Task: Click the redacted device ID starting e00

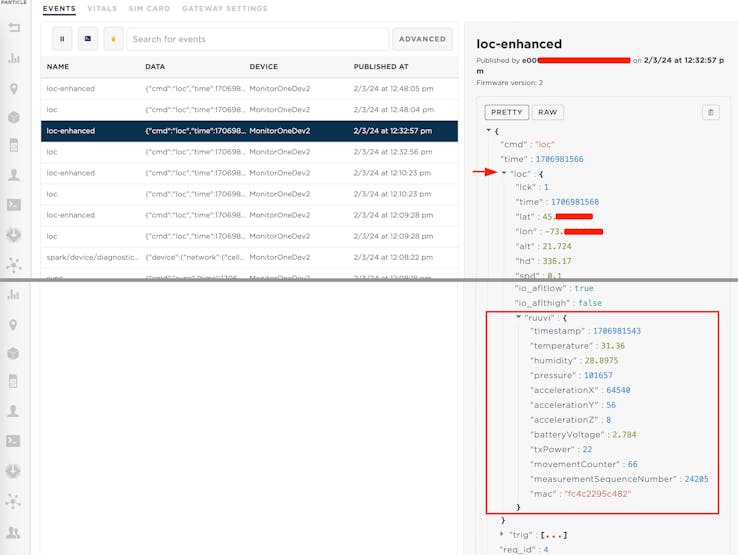Action: tap(576, 60)
